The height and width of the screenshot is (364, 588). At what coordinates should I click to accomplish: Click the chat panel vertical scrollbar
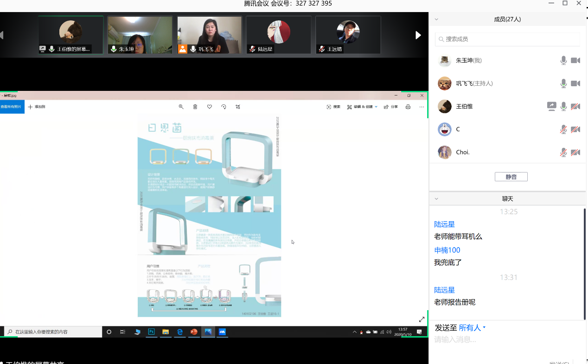584,264
